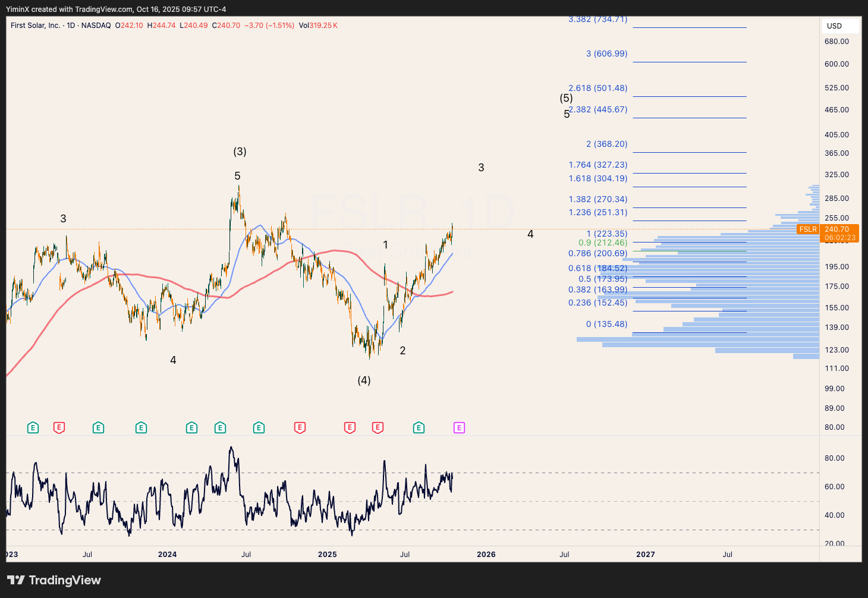Click the leftmost green earnings marker

point(33,427)
